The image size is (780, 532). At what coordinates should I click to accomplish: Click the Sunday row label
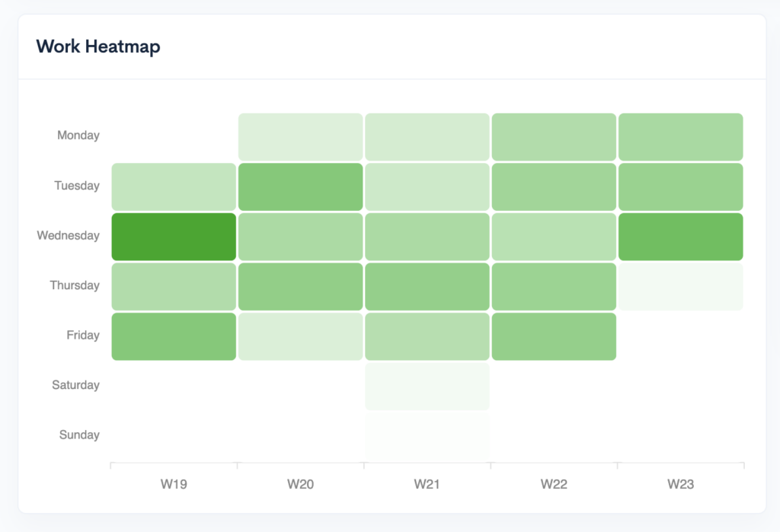[x=79, y=435]
